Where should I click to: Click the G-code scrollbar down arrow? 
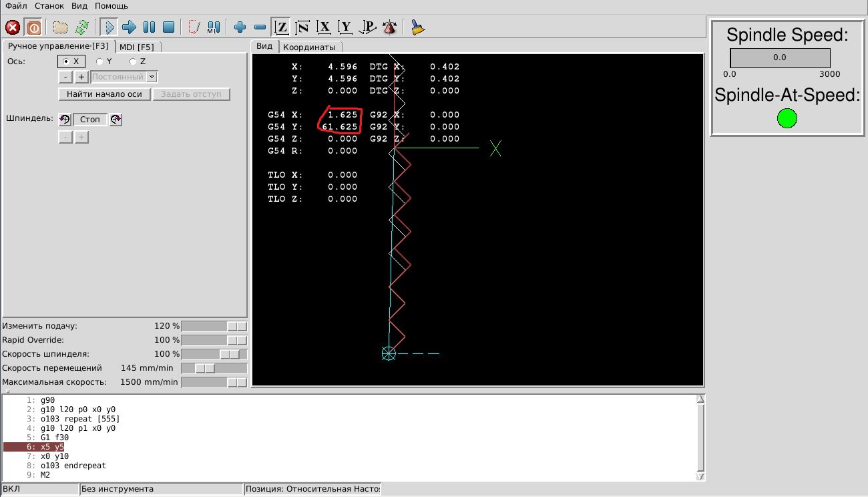700,476
